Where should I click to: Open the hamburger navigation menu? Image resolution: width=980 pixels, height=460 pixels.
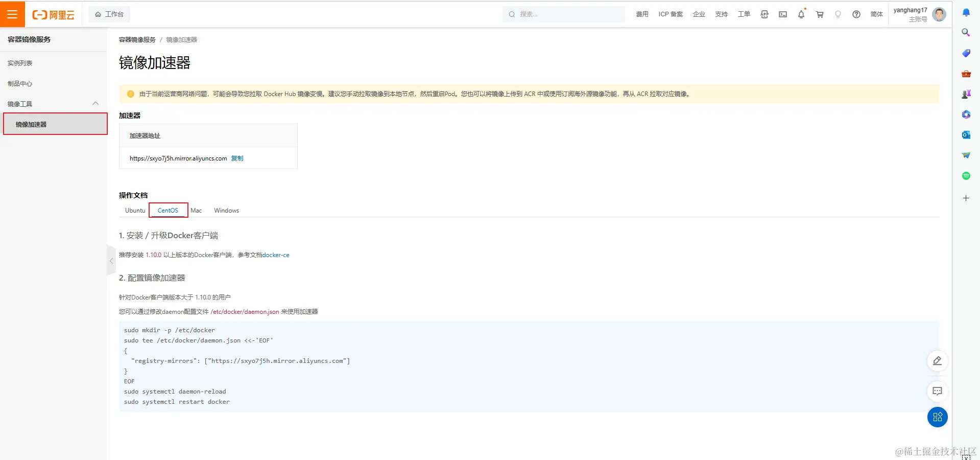pyautogui.click(x=12, y=14)
